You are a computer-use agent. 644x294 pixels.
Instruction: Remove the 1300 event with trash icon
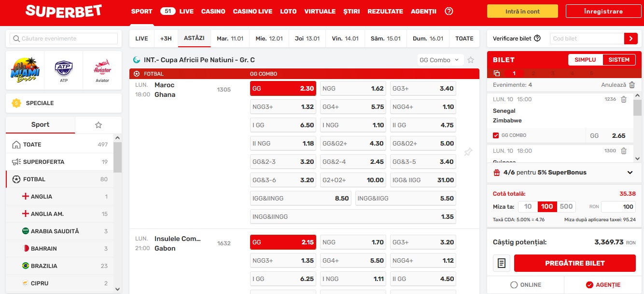[x=624, y=151]
